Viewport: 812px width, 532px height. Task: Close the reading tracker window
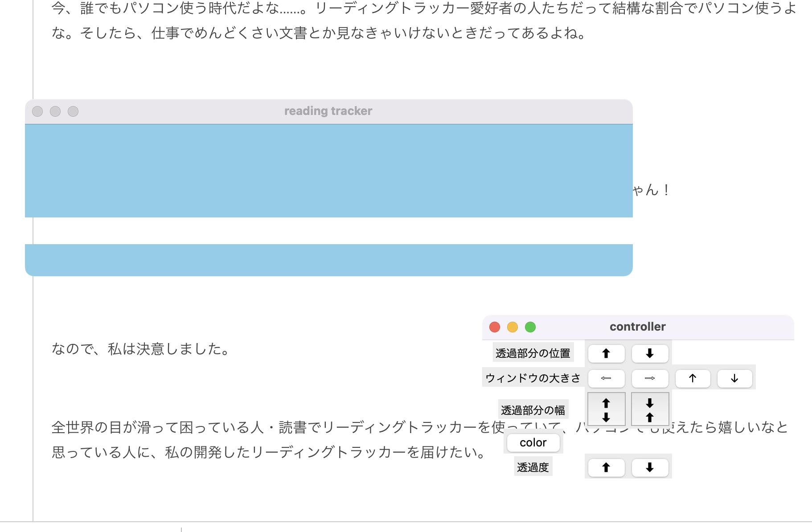[37, 111]
